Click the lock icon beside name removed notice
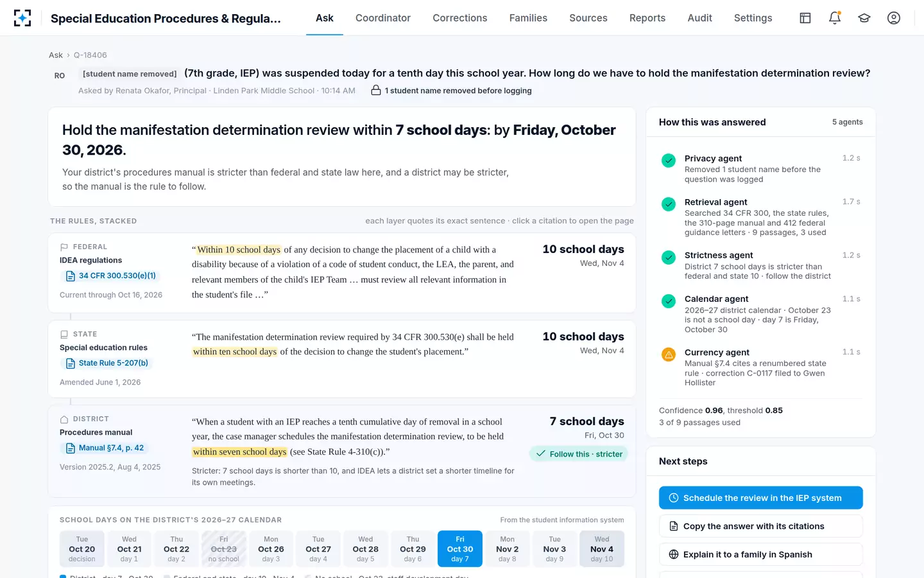This screenshot has height=578, width=924. [x=376, y=91]
